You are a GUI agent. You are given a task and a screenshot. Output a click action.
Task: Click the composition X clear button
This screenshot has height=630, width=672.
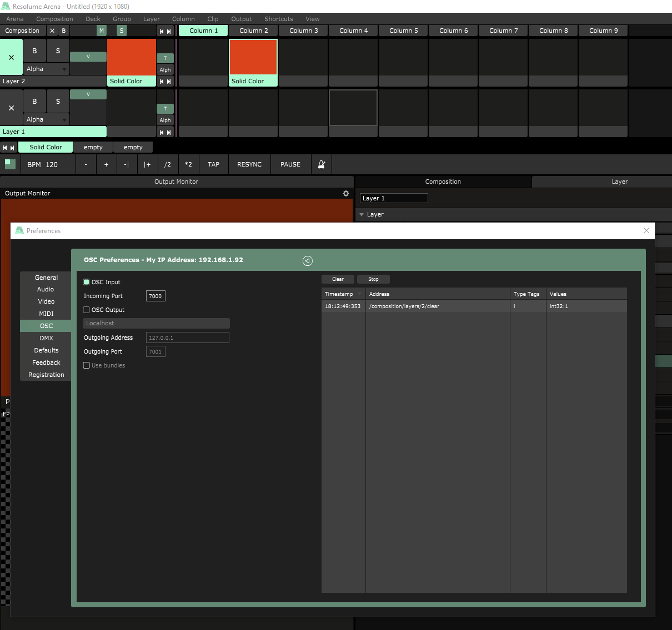52,31
